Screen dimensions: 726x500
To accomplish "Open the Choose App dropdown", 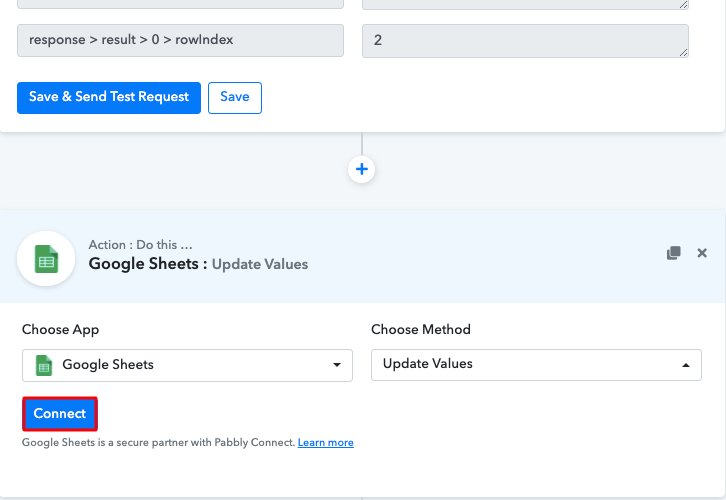I will click(188, 365).
